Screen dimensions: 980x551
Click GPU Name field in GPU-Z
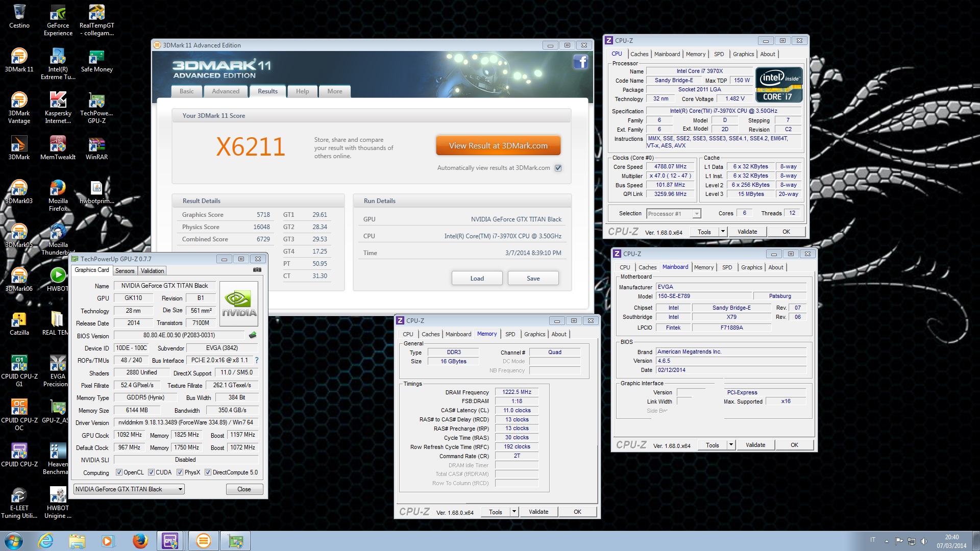(164, 286)
